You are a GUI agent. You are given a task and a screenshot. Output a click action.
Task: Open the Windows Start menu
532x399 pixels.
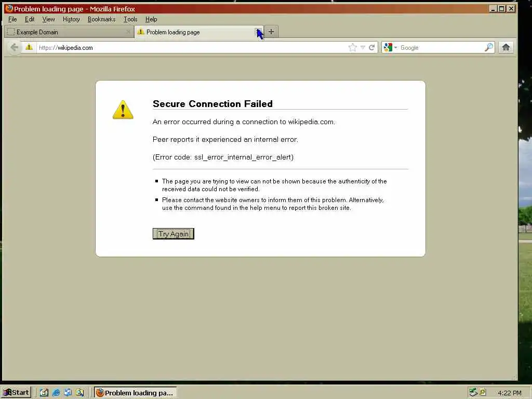click(16, 393)
